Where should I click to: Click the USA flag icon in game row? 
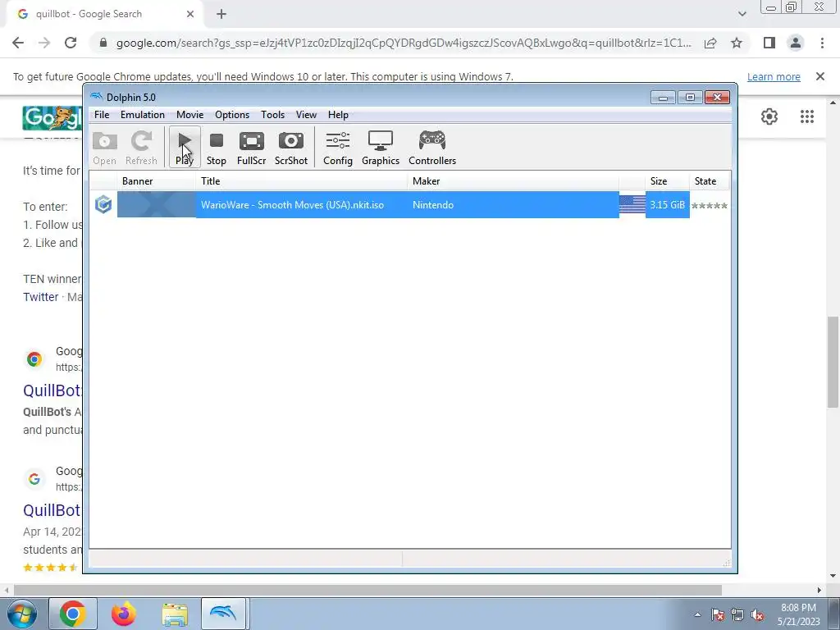pyautogui.click(x=632, y=204)
